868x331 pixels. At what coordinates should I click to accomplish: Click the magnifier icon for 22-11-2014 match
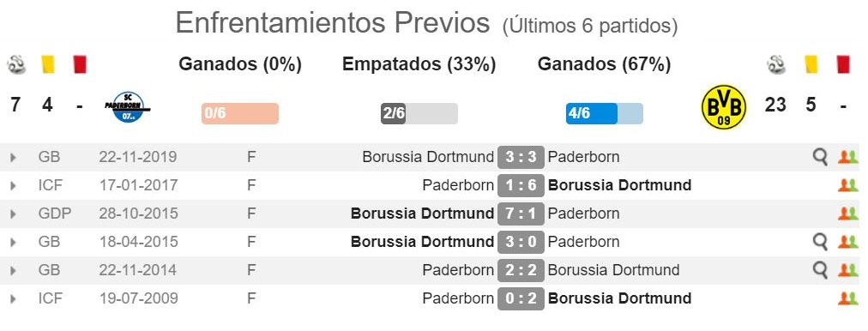click(x=820, y=270)
